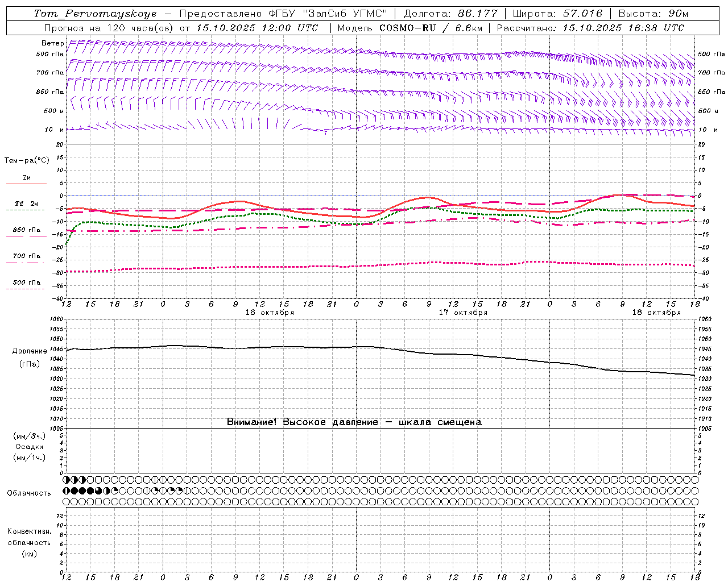Click the longitude value "Долгота: 86.177"

pyautogui.click(x=450, y=14)
